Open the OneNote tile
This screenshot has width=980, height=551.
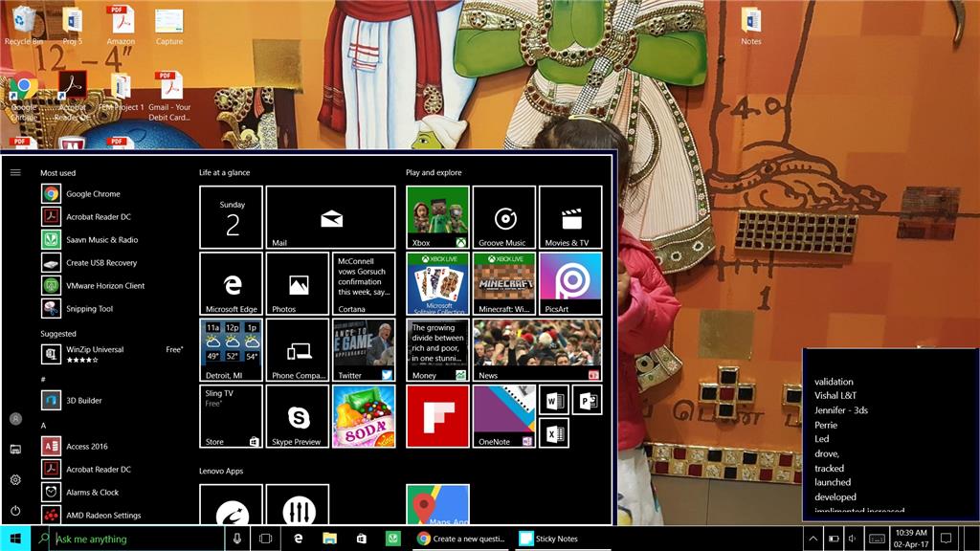click(503, 416)
